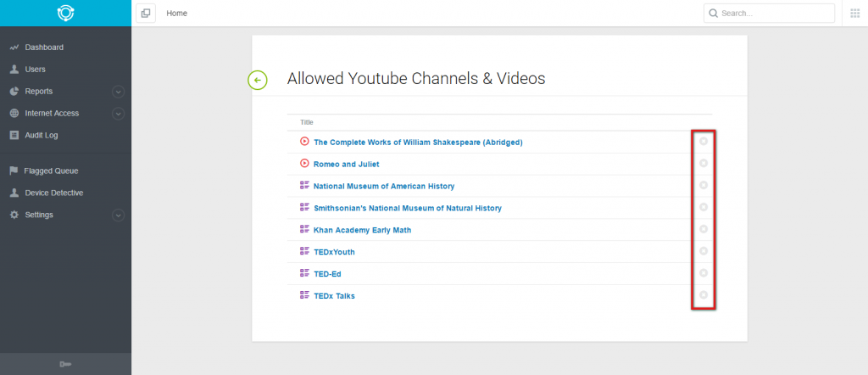Remove Khan Academy Early Math channel
This screenshot has height=375, width=868.
click(x=704, y=229)
